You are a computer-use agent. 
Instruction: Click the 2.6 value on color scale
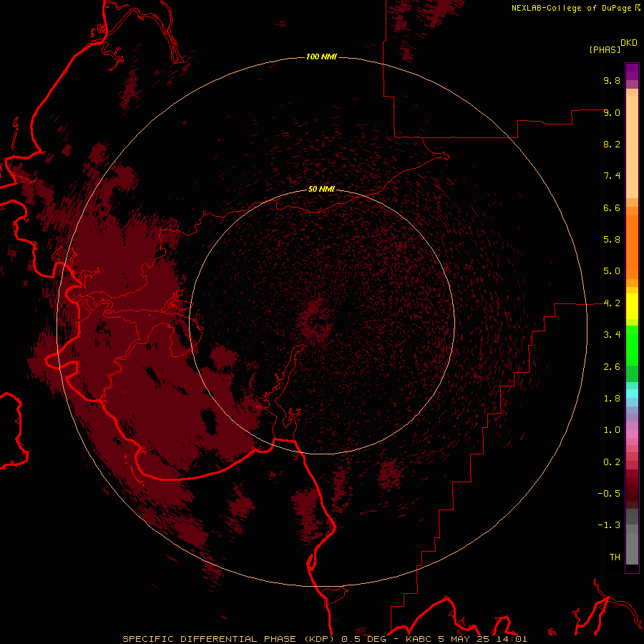click(612, 367)
